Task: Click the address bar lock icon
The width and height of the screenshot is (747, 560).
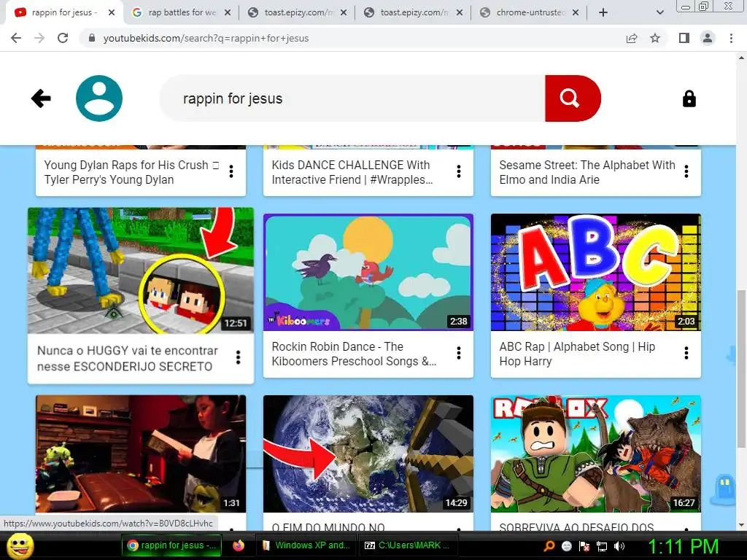Action: point(92,38)
